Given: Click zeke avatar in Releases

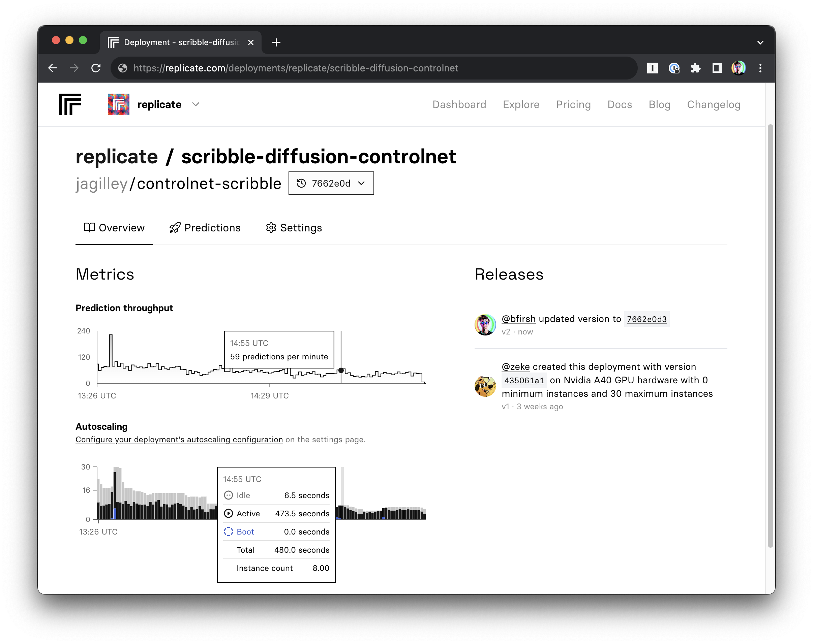Looking at the screenshot, I should click(485, 386).
